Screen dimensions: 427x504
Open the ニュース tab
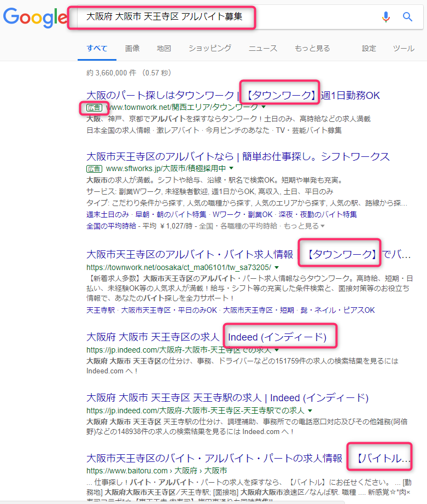click(263, 48)
